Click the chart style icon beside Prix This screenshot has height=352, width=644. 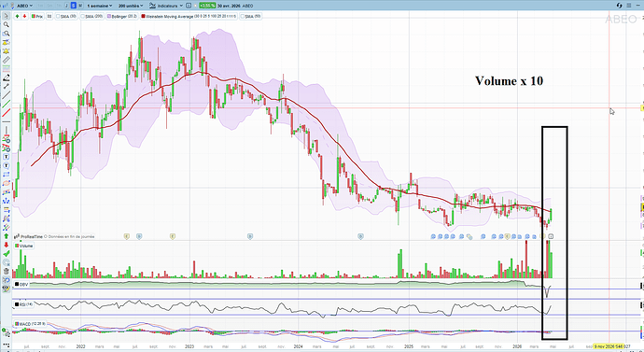pos(49,16)
